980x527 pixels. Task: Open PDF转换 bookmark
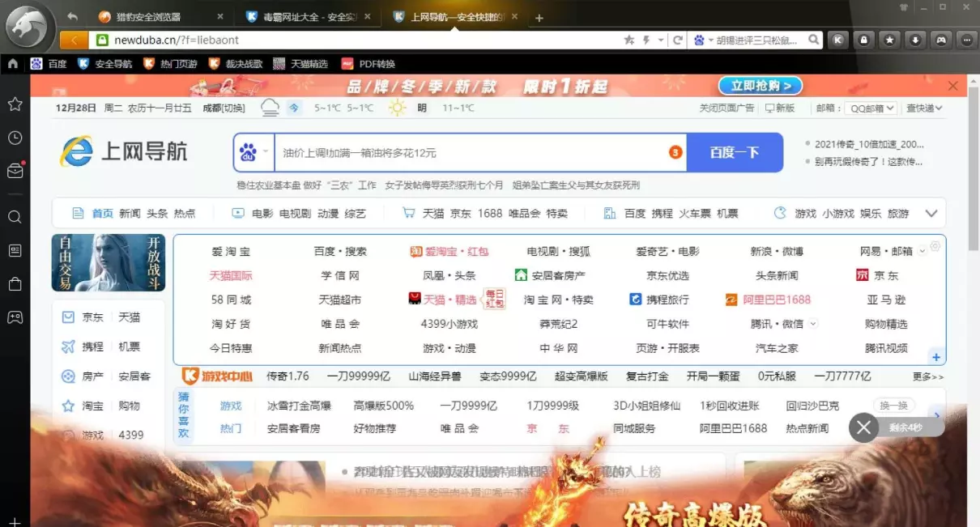tap(369, 63)
